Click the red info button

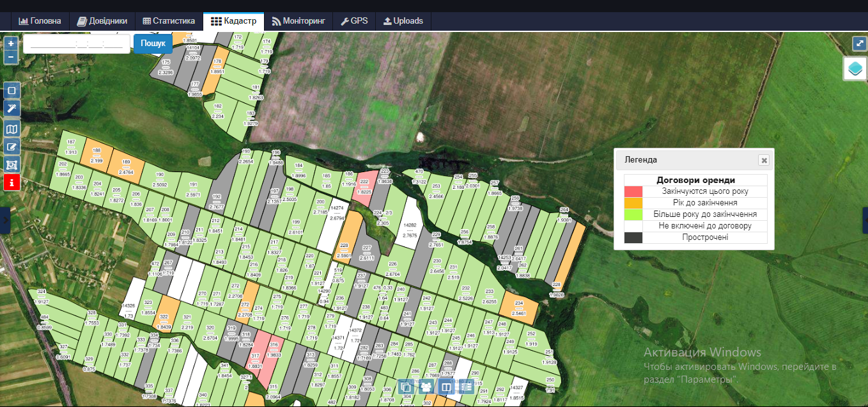[12, 183]
